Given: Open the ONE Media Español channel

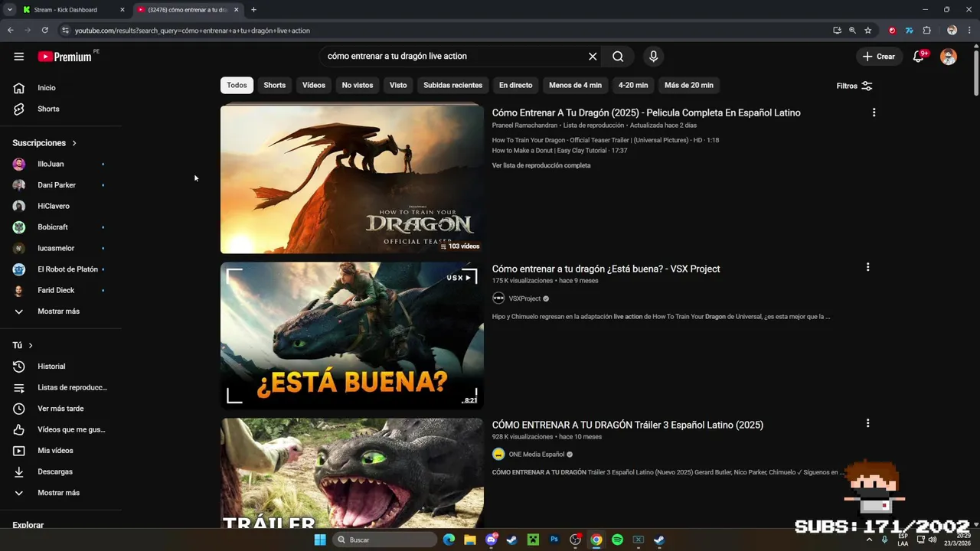Looking at the screenshot, I should [x=537, y=455].
